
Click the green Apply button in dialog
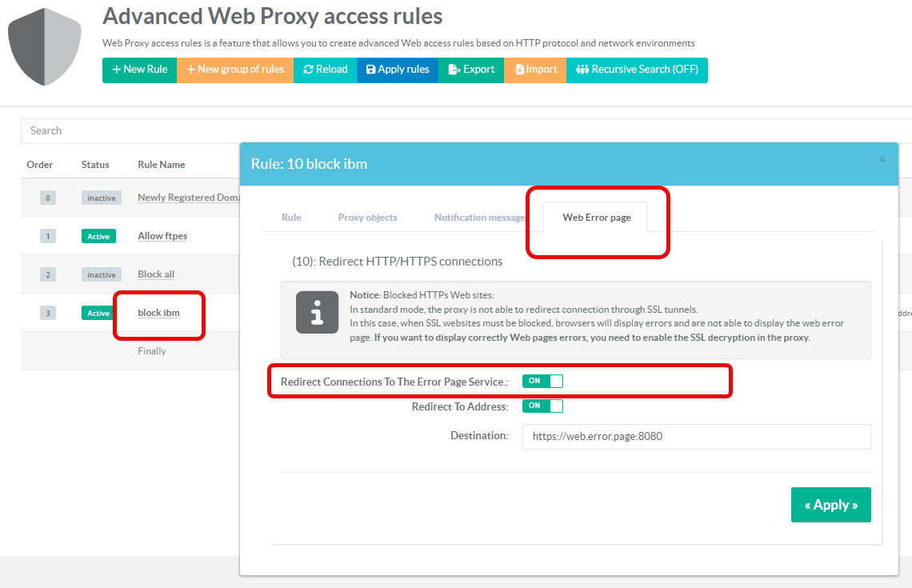[830, 505]
